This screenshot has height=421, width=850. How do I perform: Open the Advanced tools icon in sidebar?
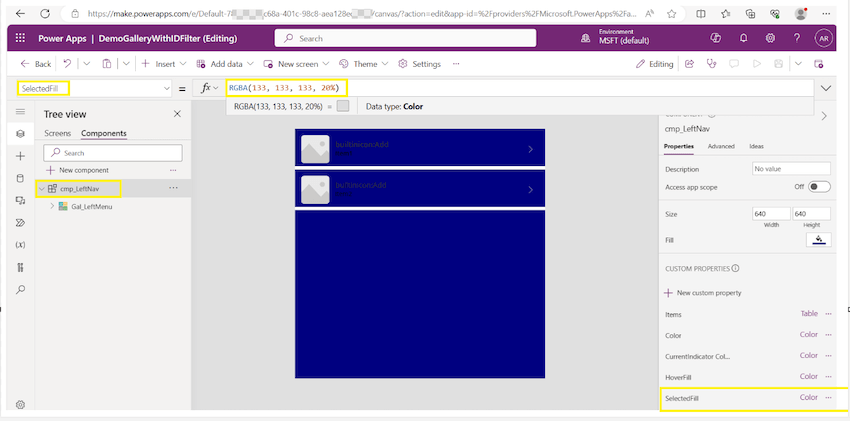21,267
